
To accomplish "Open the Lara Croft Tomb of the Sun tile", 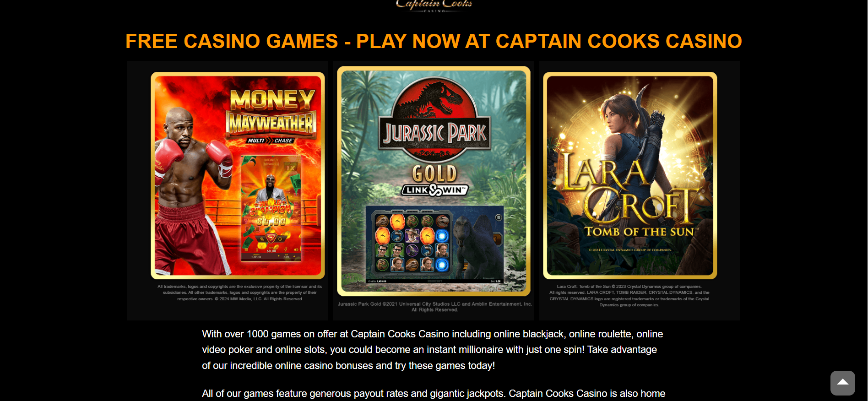I will [630, 175].
